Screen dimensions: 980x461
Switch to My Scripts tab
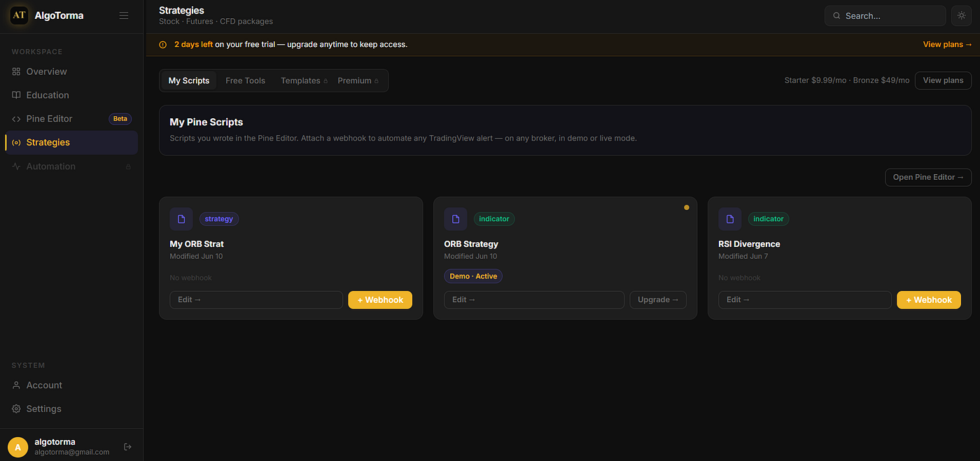[x=189, y=80]
